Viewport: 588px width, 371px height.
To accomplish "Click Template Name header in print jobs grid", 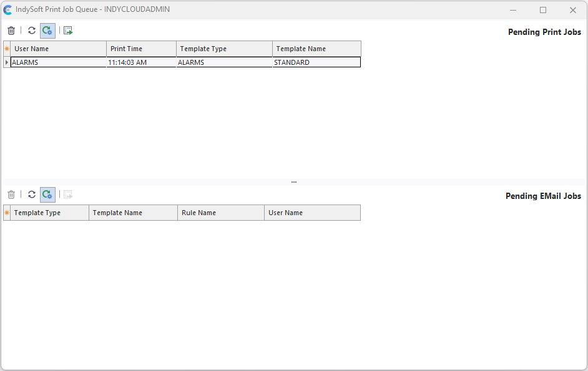I will pos(317,49).
